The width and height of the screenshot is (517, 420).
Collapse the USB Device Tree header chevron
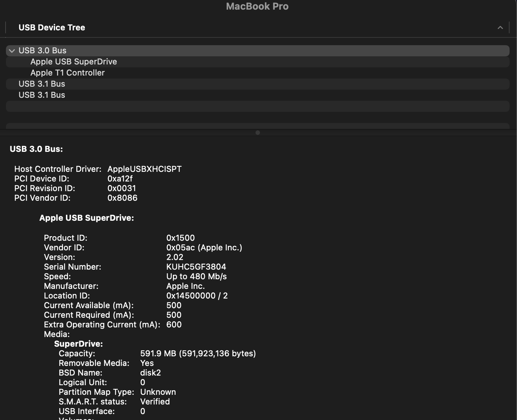click(x=500, y=27)
